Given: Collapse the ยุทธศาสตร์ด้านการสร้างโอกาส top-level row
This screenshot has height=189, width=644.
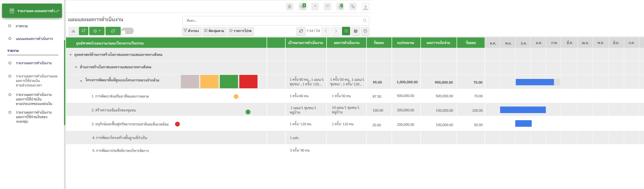Looking at the screenshot, I should click(70, 55).
